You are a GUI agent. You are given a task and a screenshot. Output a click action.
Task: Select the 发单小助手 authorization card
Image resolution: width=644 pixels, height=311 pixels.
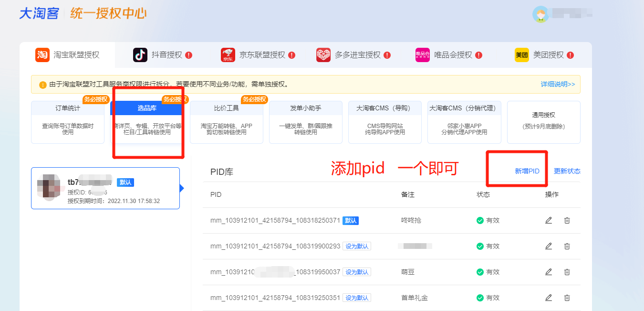click(x=306, y=122)
